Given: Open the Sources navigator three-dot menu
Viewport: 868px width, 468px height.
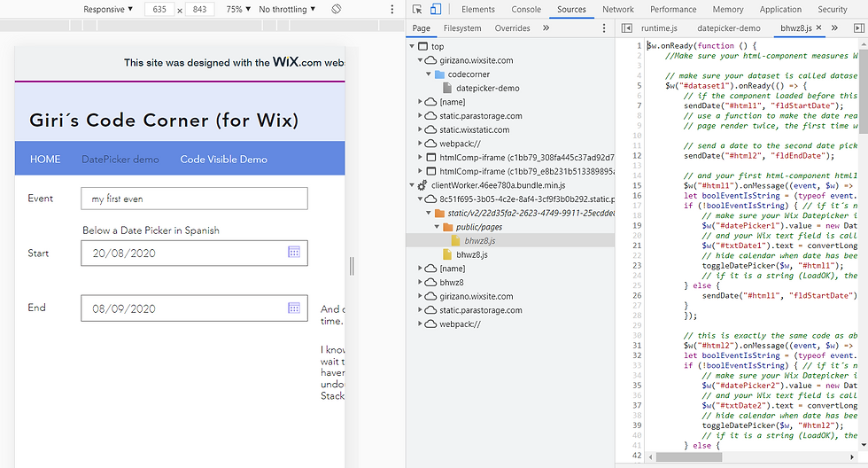Looking at the screenshot, I should pos(604,27).
